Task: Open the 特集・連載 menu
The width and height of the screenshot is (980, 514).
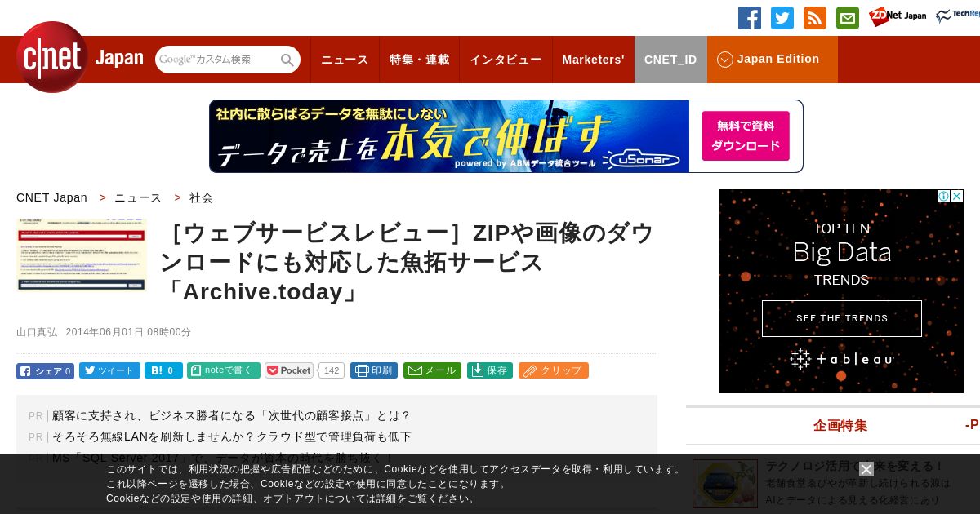Action: pos(420,60)
